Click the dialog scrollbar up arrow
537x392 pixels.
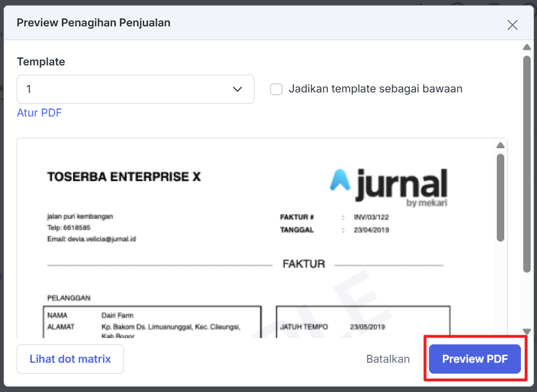[x=527, y=47]
